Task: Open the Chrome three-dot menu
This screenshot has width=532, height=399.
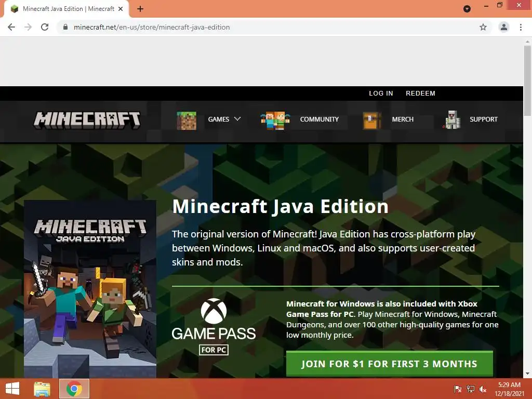Action: pyautogui.click(x=521, y=27)
